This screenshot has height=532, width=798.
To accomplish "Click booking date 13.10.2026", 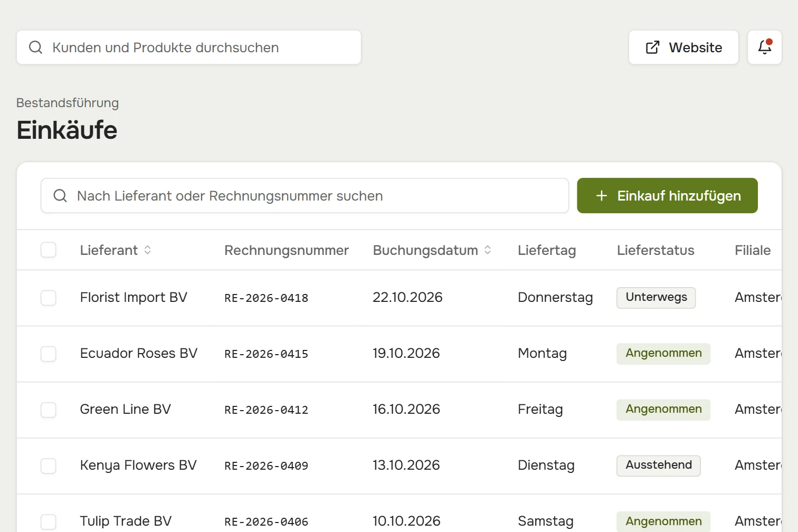I will coord(406,465).
